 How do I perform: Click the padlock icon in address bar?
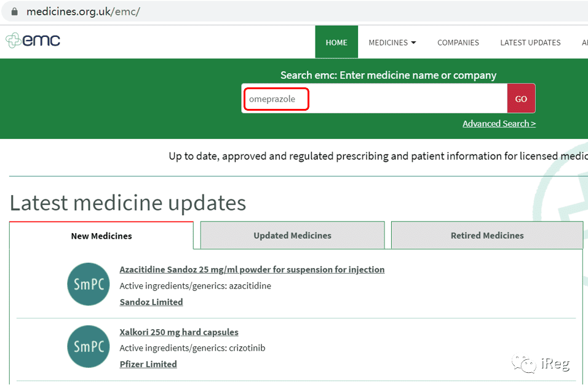(14, 12)
